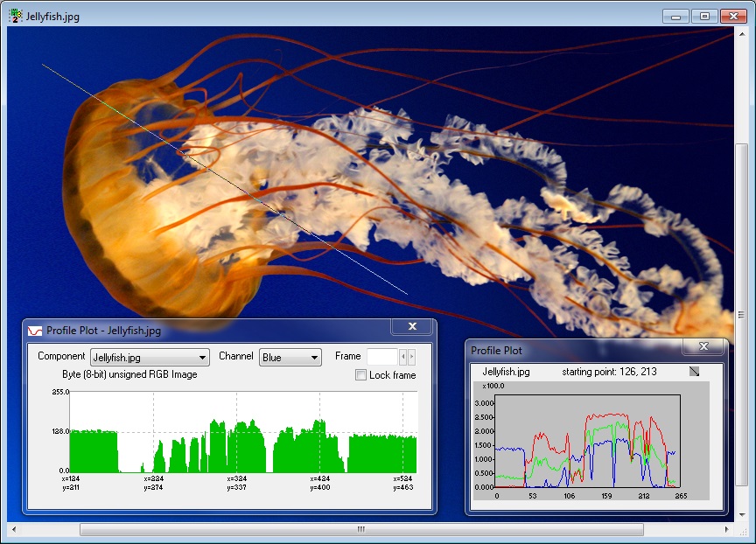Screen dimensions: 756x544
Task: Expand the Channel dropdown set to Blue
Action: [x=290, y=357]
